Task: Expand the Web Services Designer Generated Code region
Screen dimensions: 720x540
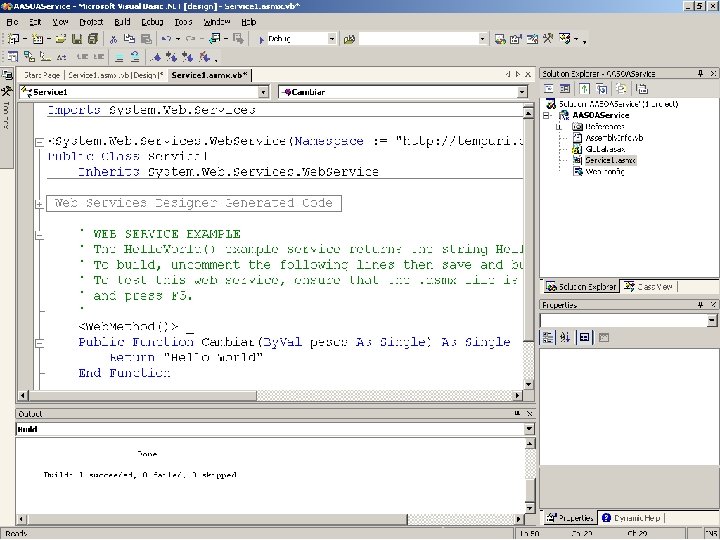Action: point(39,204)
